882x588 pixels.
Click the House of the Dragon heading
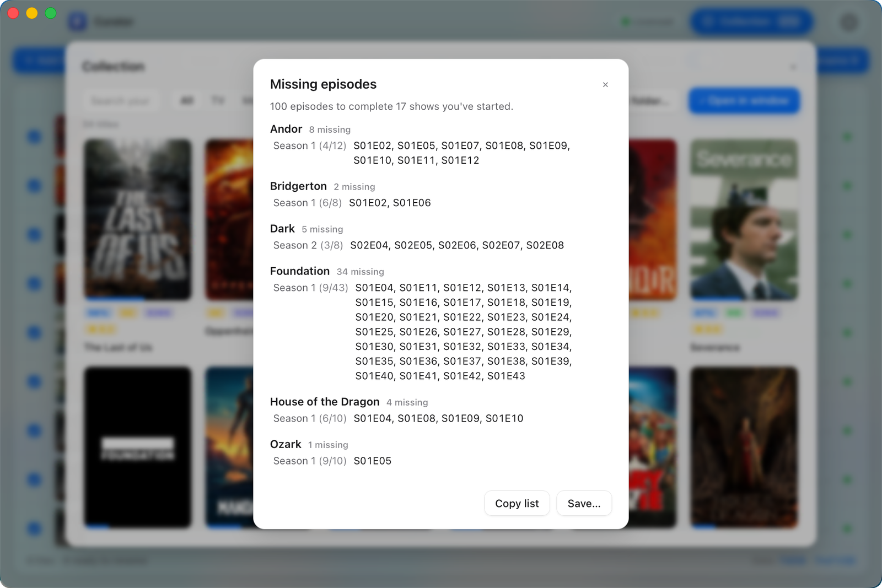(325, 402)
